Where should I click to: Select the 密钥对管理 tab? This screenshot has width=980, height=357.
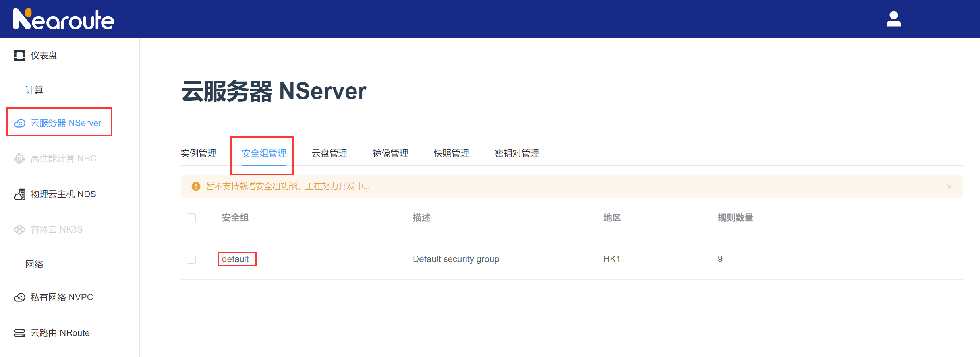click(x=516, y=153)
